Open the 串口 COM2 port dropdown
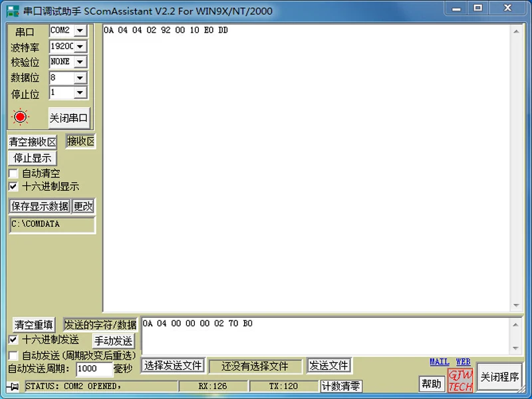This screenshot has width=532, height=399. click(80, 31)
